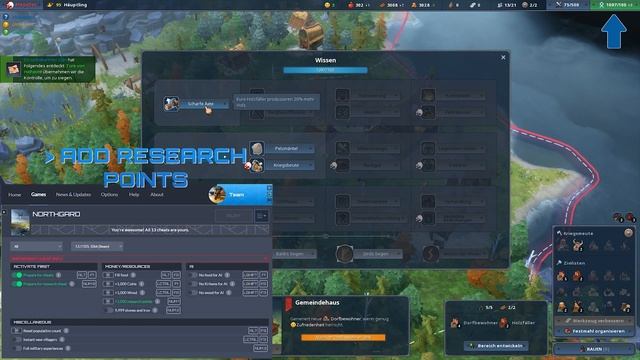Expand the Werkzeug verbessern option
Screen dimensions: 640x360
[x=594, y=321]
